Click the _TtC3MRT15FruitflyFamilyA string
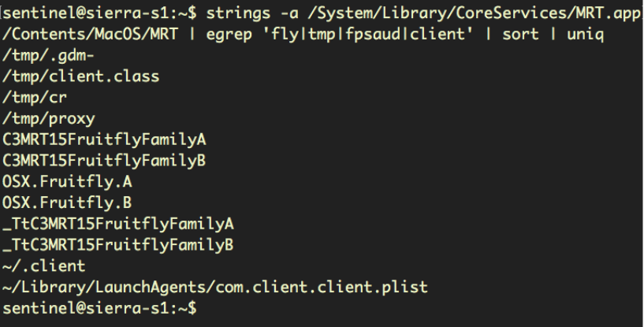The image size is (644, 327). pos(118,223)
